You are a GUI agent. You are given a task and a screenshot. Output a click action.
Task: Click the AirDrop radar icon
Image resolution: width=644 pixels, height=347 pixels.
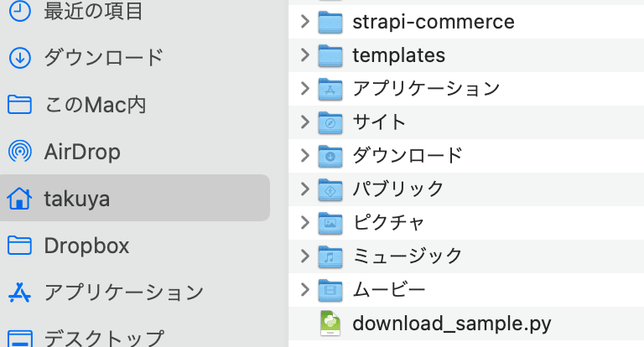(x=20, y=151)
